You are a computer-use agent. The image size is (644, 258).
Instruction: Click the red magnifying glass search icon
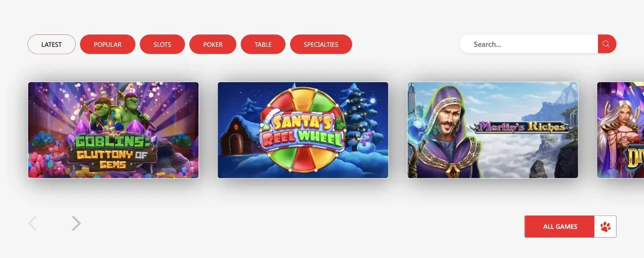[x=607, y=44]
